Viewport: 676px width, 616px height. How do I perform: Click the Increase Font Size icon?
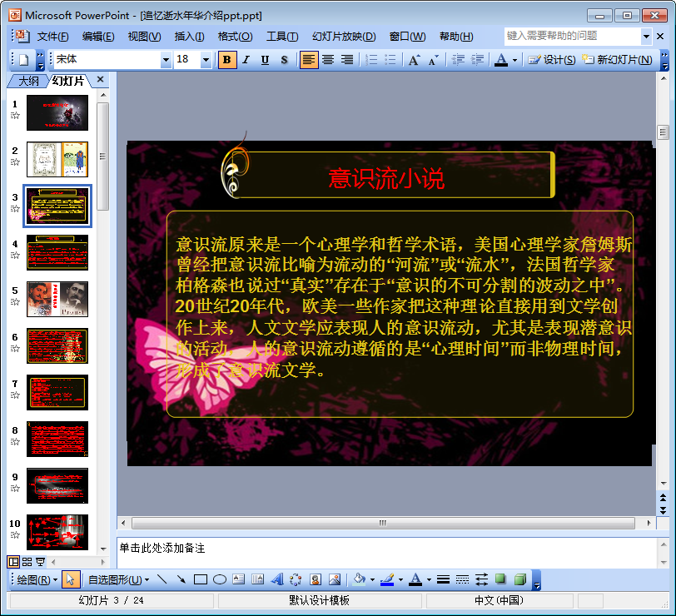point(414,60)
